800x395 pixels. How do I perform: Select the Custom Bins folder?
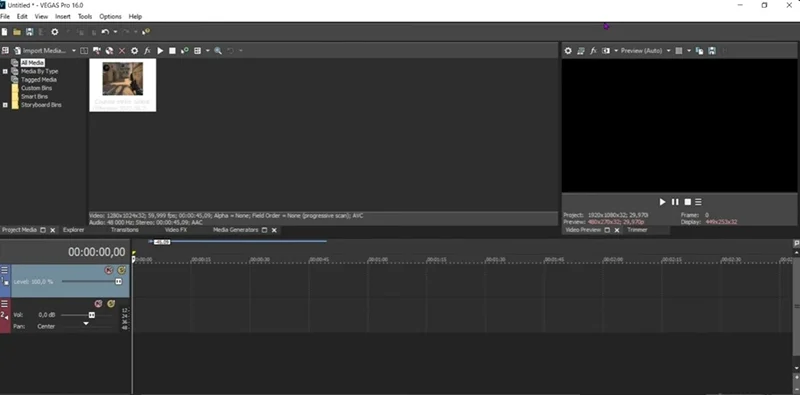(x=36, y=88)
